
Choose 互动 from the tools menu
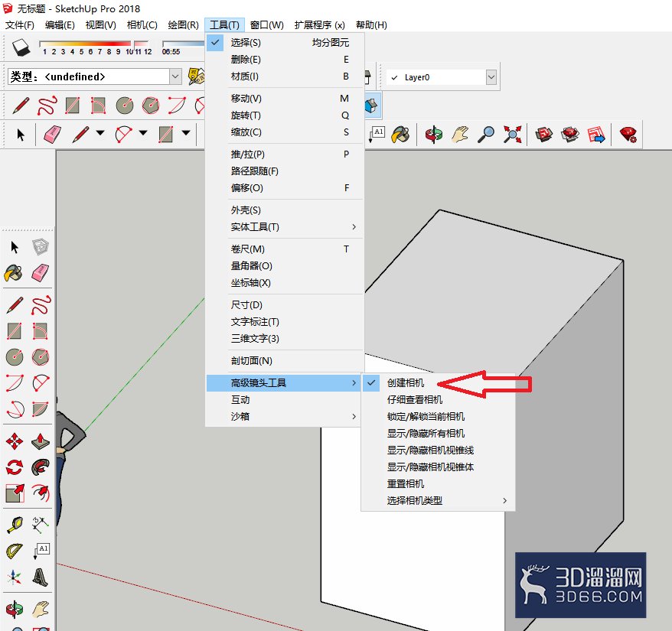tap(285, 400)
